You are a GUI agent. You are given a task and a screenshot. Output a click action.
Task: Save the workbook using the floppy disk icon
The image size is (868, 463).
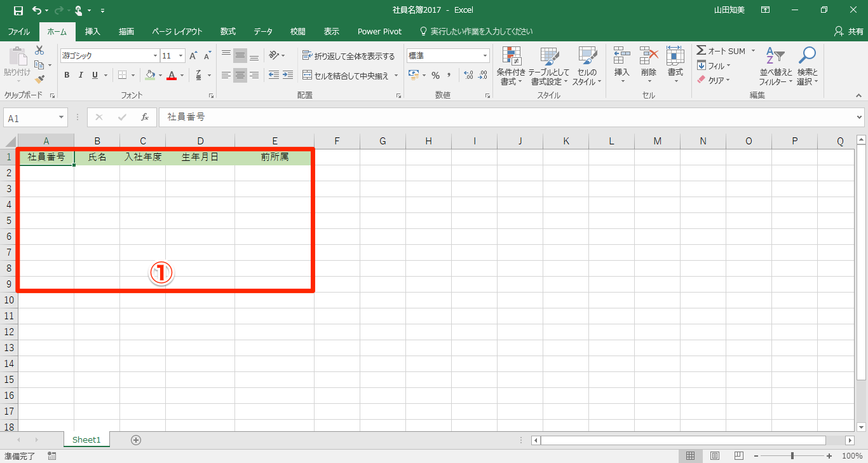[18, 10]
